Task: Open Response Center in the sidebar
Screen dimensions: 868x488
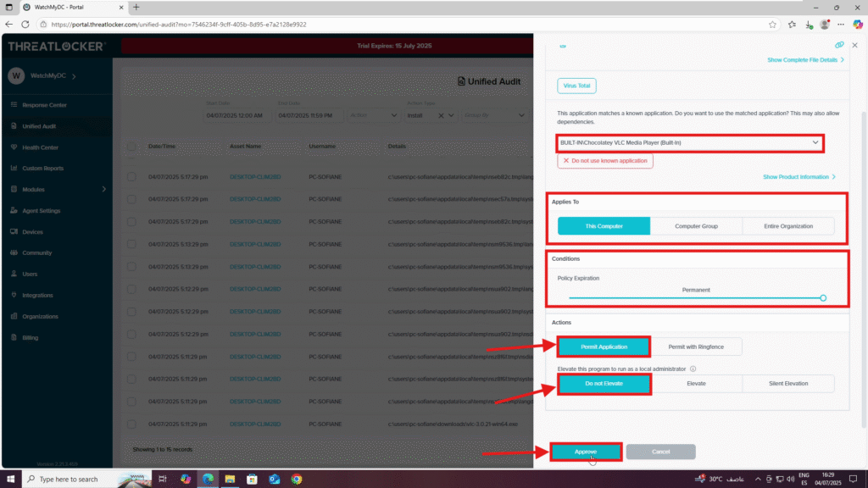Action: click(44, 105)
